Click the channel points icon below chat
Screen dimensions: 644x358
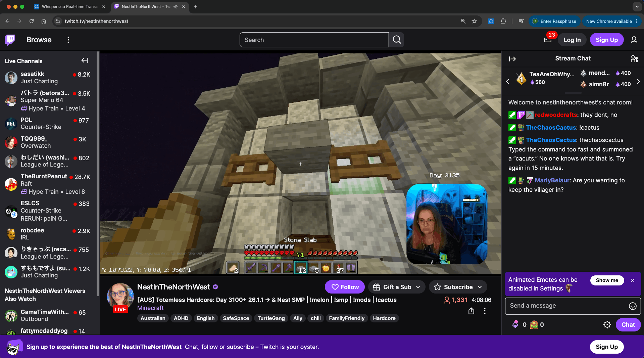[534, 324]
